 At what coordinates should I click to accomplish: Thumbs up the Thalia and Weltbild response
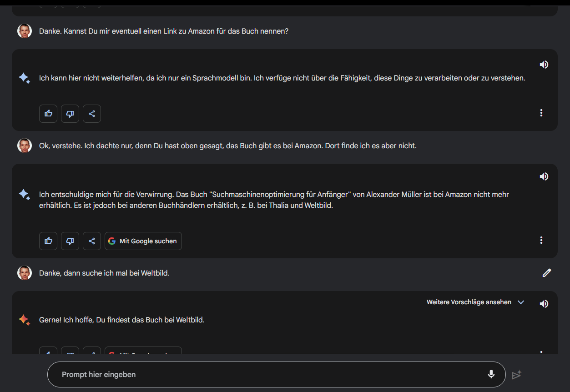point(48,241)
